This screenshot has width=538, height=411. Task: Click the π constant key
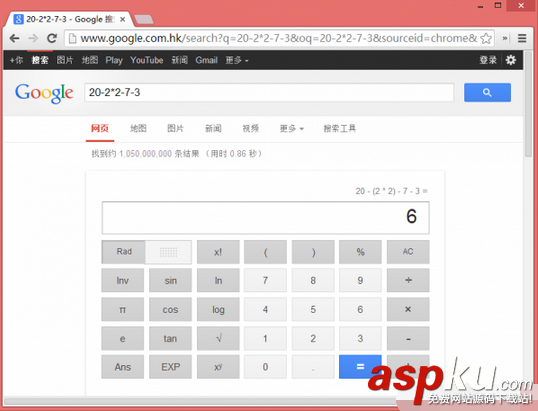point(122,309)
